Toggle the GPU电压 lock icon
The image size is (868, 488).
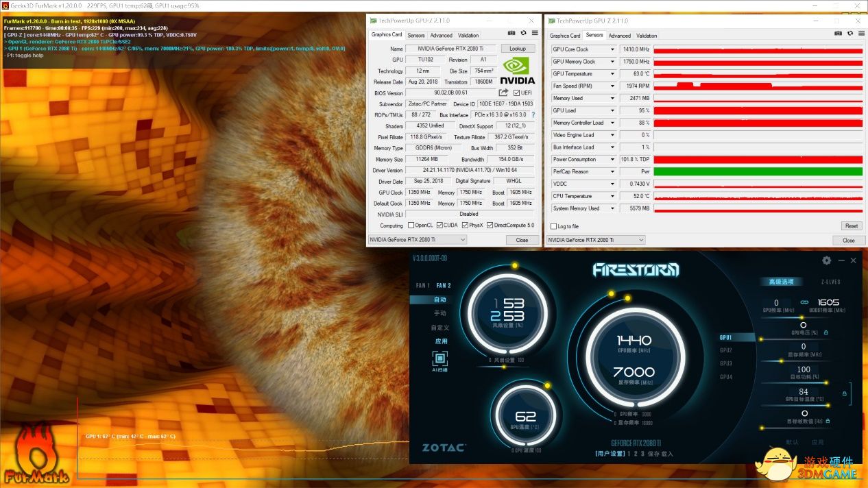[x=825, y=332]
